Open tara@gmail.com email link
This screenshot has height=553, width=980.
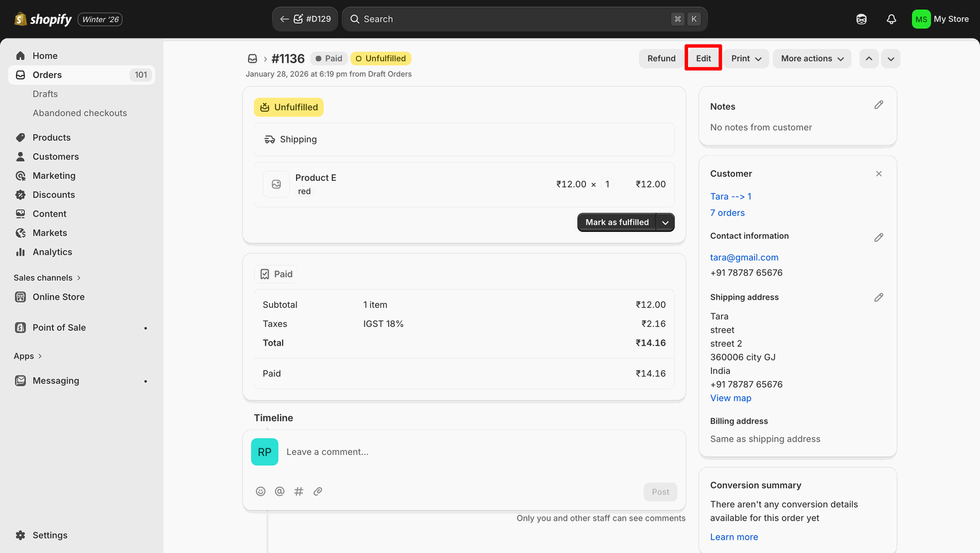point(744,257)
